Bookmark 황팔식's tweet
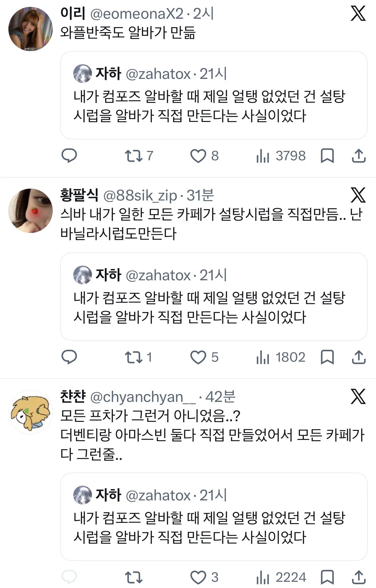The image size is (376, 588). click(x=327, y=357)
